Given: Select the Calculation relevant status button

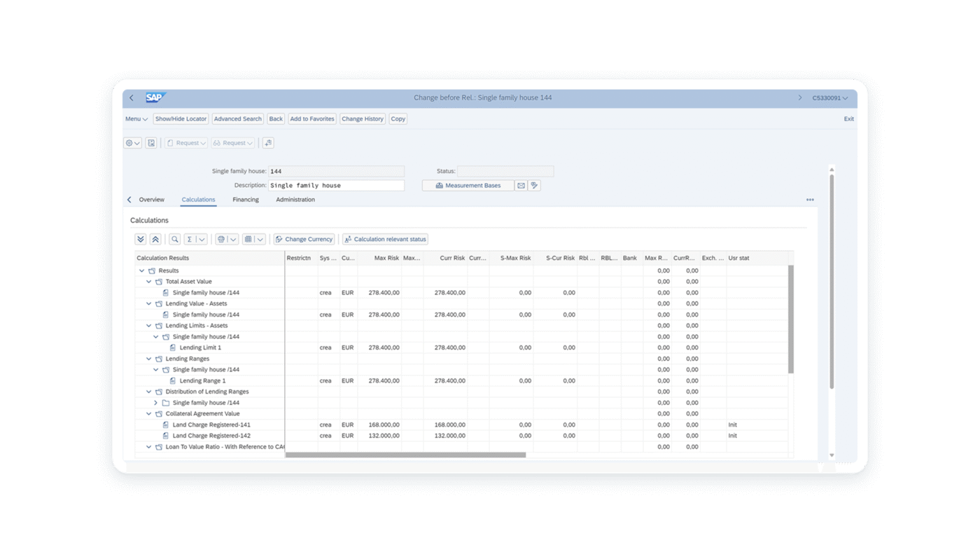Looking at the screenshot, I should tap(385, 239).
